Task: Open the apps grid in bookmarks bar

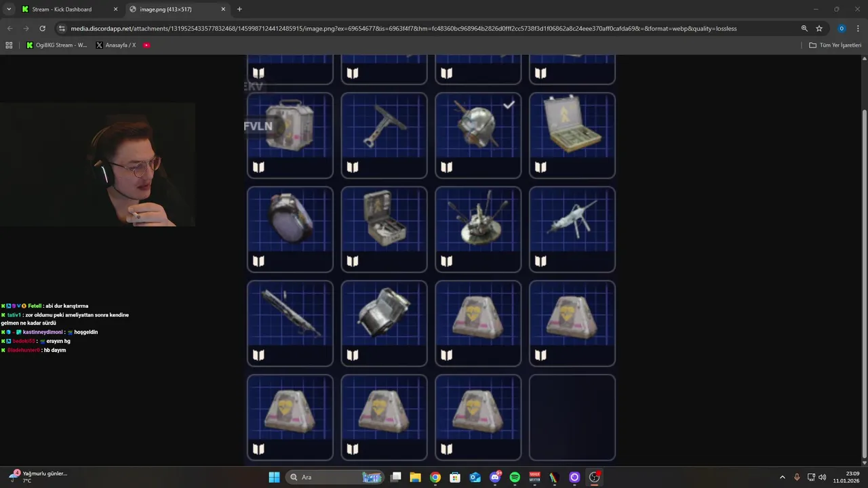Action: point(9,45)
